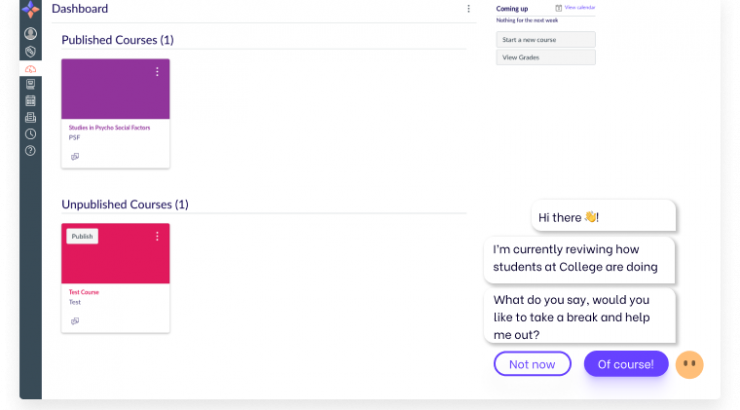The width and height of the screenshot is (740, 410).
Task: Open options menu on red Test Course card
Action: pyautogui.click(x=157, y=236)
